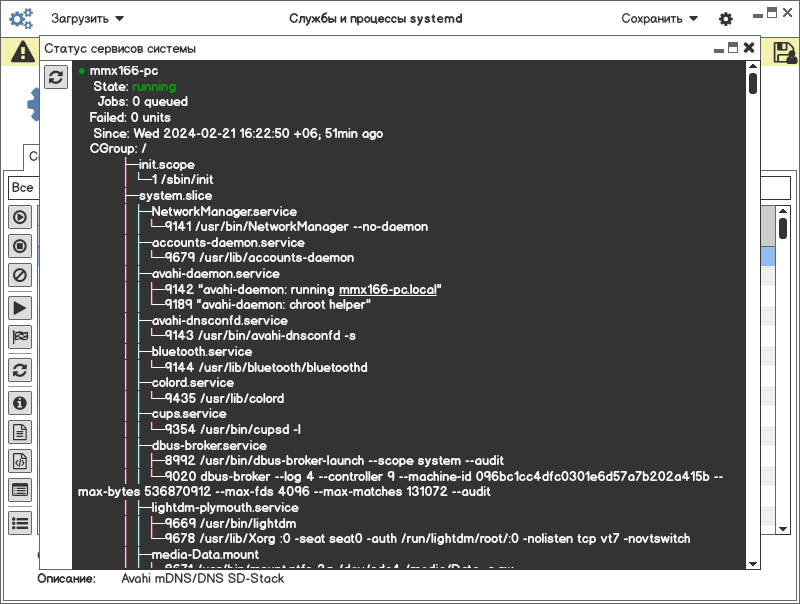This screenshot has height=604, width=800.
Task: Click the document page sidebar icon
Action: point(20,433)
